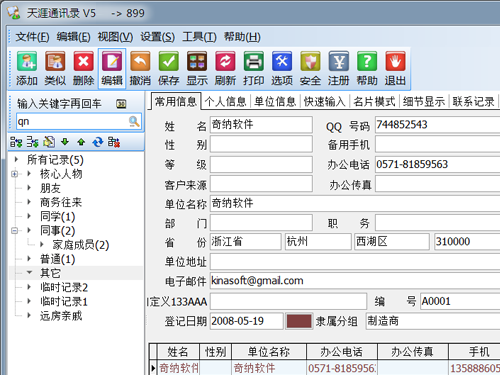Click the arrow beside 商务往来
This screenshot has height=375, width=500.
(29, 202)
